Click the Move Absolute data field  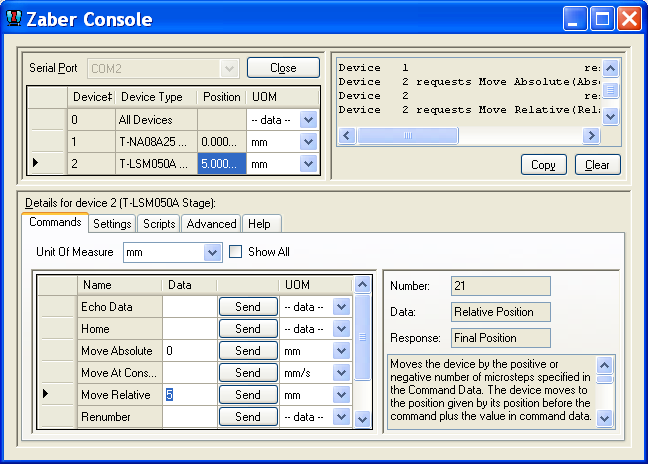[x=190, y=351]
